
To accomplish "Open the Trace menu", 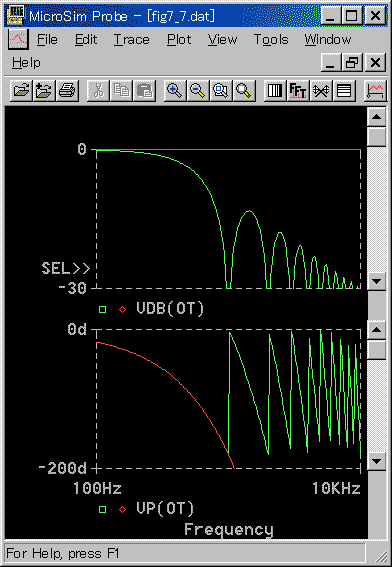I will 131,39.
